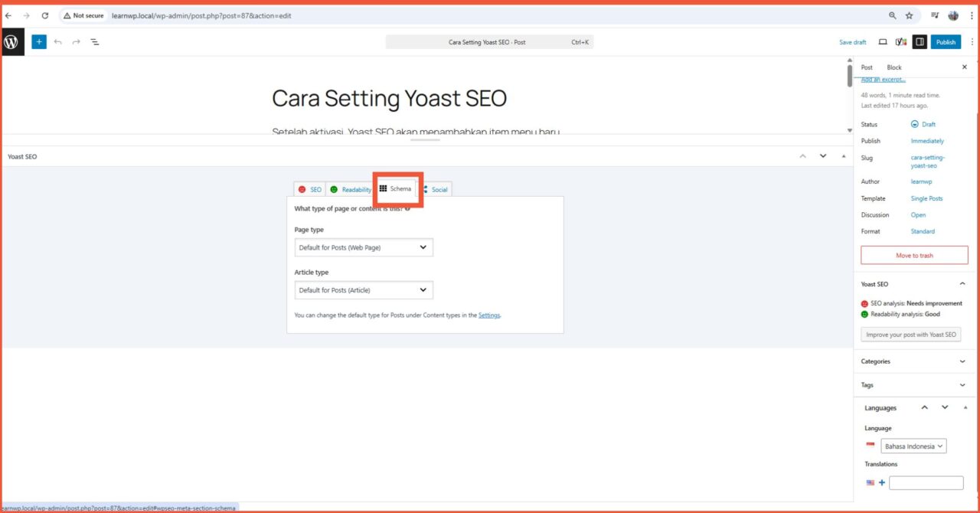Open the Chrome profile avatar
This screenshot has height=513, width=980.
[x=953, y=15]
